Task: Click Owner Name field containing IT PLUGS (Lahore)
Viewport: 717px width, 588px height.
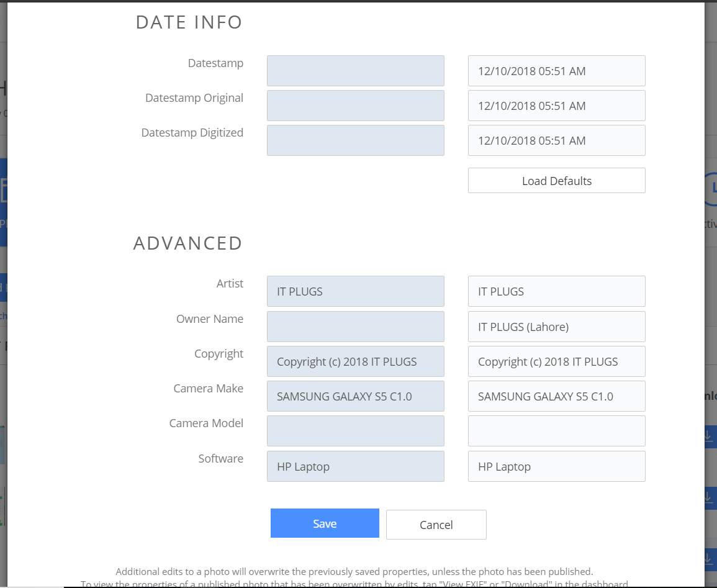Action: click(x=556, y=327)
